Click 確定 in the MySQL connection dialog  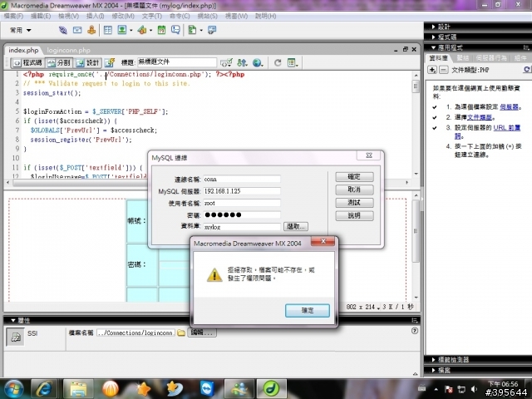354,177
